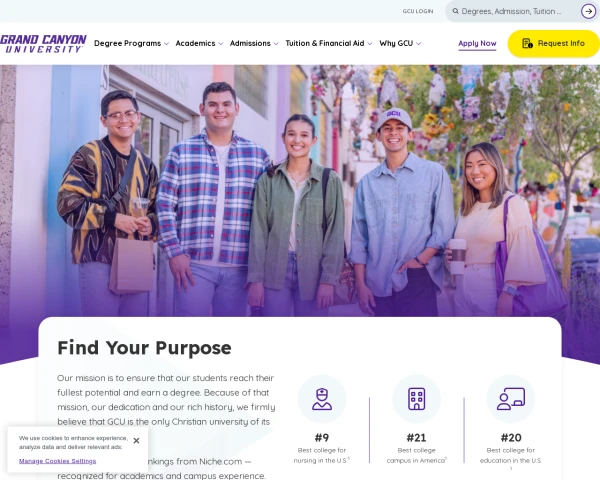Open the Grand Canyon University logo homepage

click(x=43, y=44)
